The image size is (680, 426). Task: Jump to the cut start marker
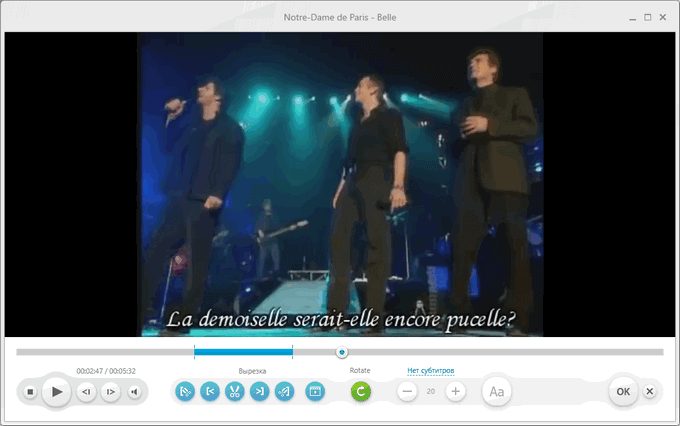(x=210, y=392)
